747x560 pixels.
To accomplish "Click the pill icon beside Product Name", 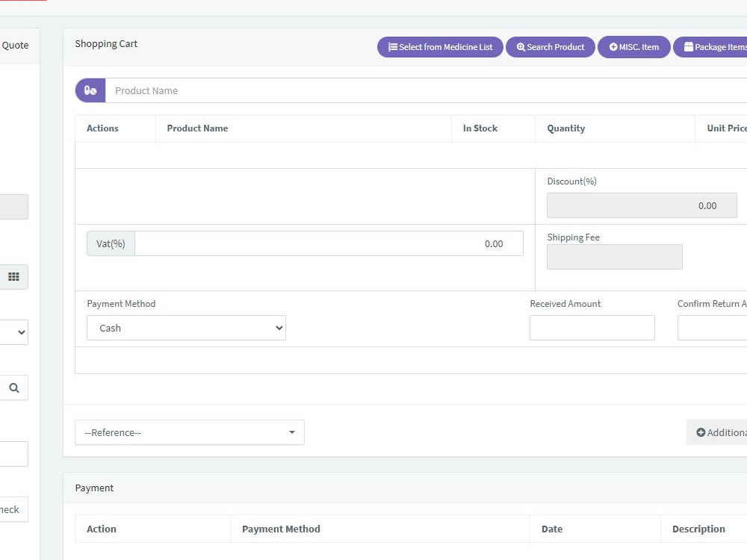I will 90,90.
